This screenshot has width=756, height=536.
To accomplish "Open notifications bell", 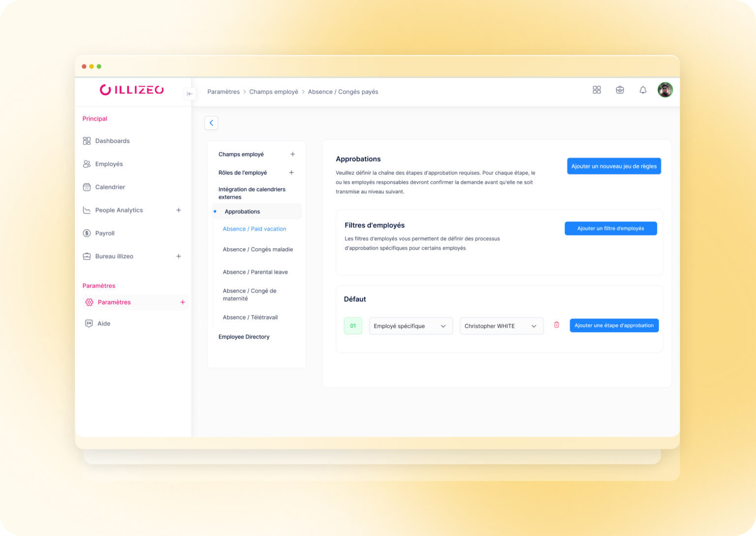I will pos(643,90).
